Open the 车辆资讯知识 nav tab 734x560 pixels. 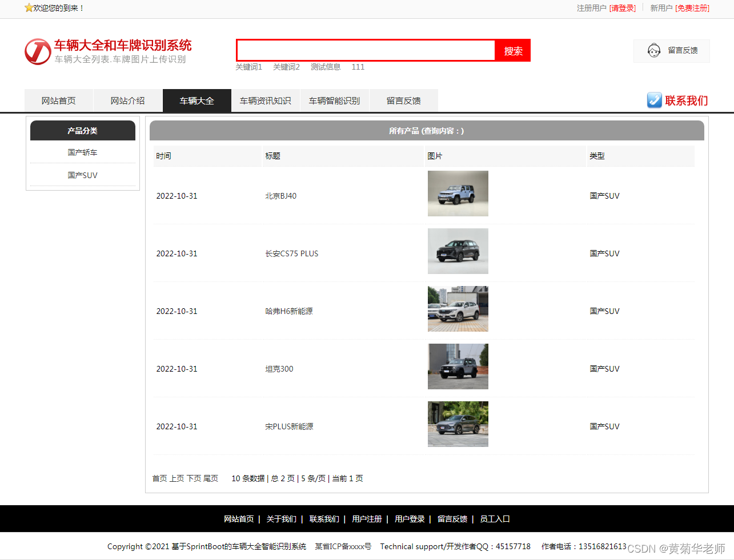click(x=266, y=100)
